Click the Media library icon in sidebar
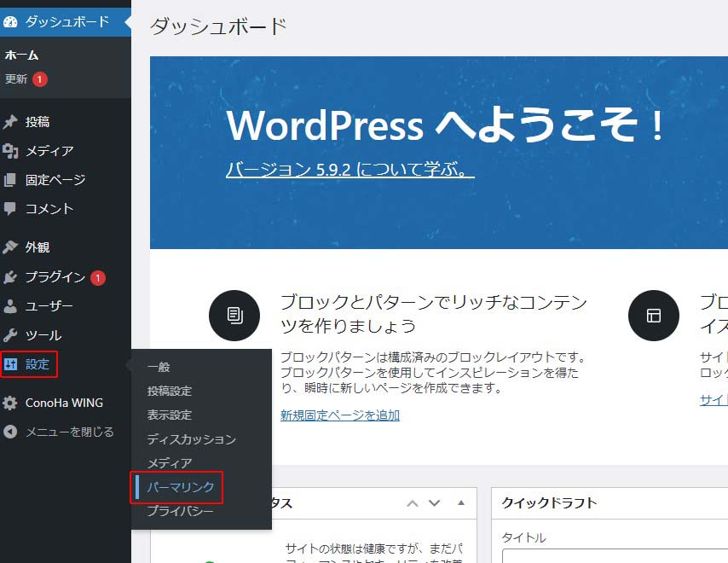The image size is (728, 563). [x=10, y=151]
